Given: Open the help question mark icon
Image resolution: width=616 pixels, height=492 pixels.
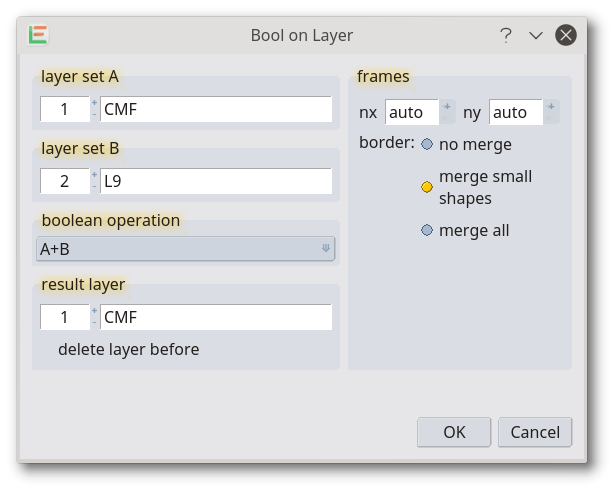Looking at the screenshot, I should [x=506, y=35].
